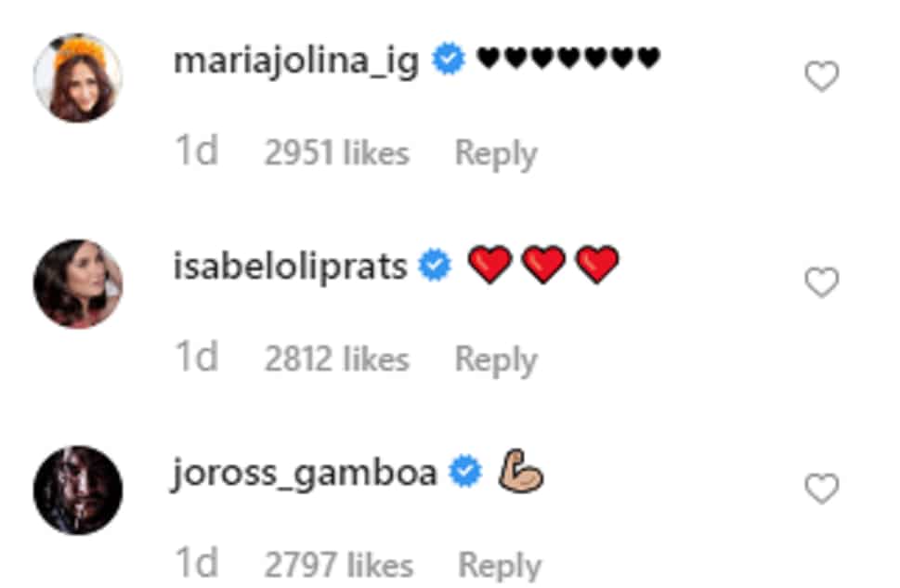Viewport: 900px width, 588px height.
Task: Reply to joross_gamboa's comment
Action: (500, 567)
